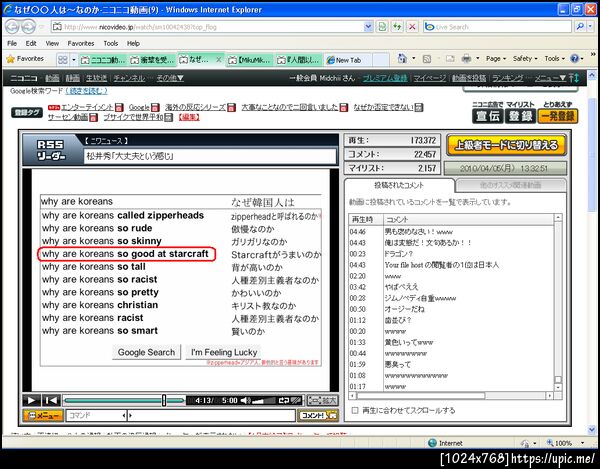The width and height of the screenshot is (600, 469).
Task: Toggle 再生に合わせてスクロールする checkbox
Action: pyautogui.click(x=355, y=410)
